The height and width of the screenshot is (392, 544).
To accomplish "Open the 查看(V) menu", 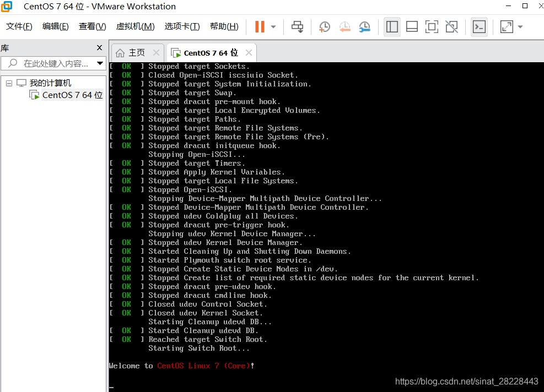I will tap(92, 26).
